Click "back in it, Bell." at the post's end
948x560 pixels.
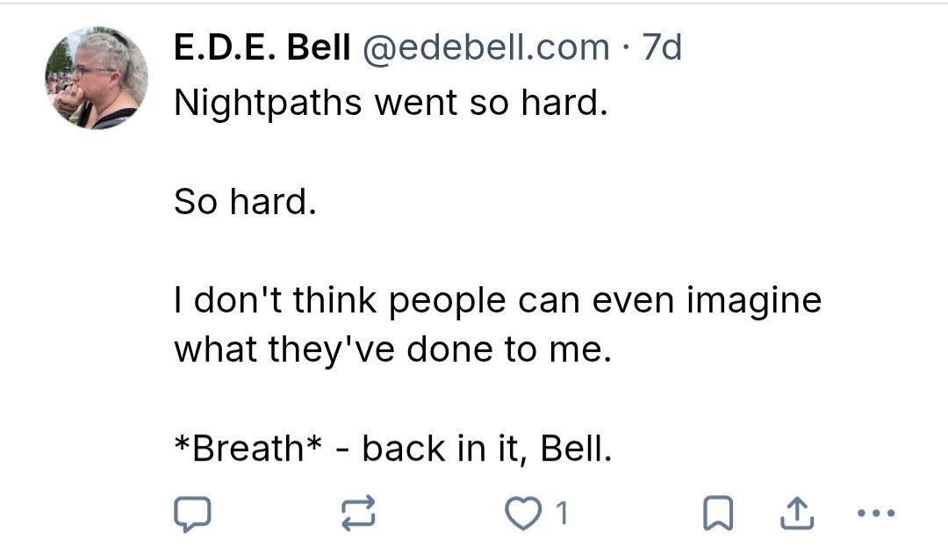(x=485, y=449)
